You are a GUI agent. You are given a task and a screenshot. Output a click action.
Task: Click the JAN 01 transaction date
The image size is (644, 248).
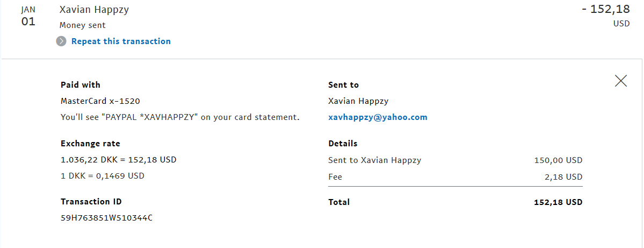point(28,17)
